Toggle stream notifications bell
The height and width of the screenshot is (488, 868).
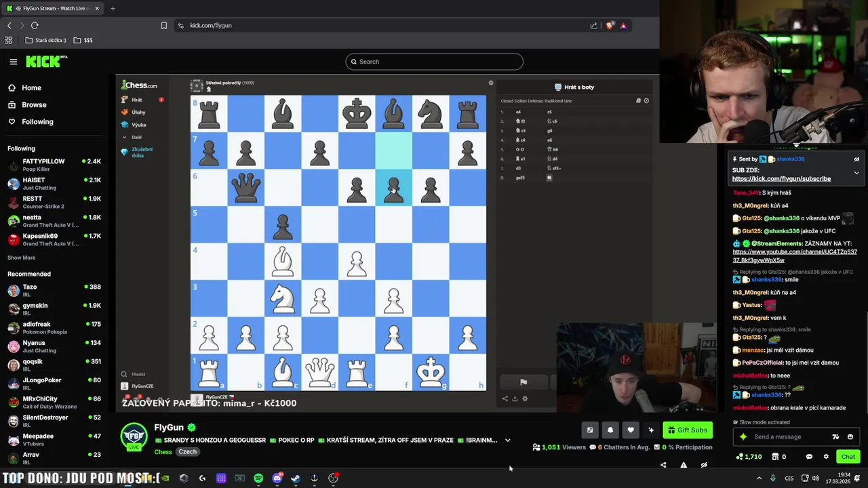point(610,430)
